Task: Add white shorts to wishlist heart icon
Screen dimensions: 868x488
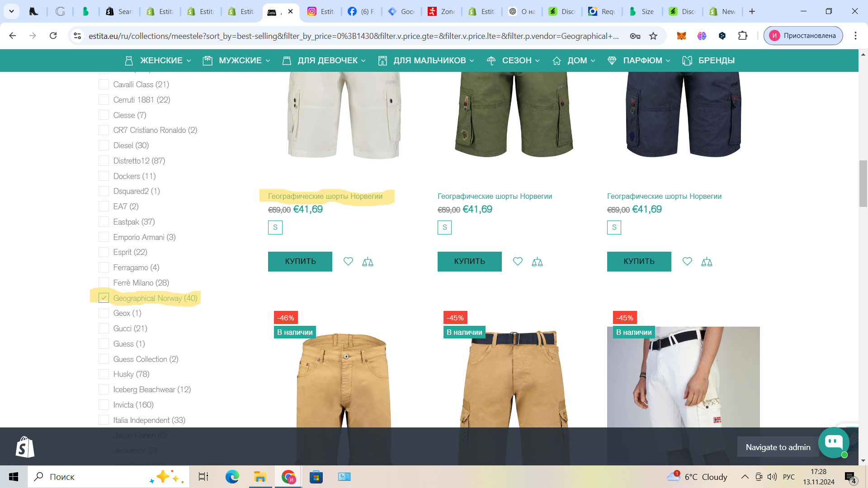Action: click(348, 262)
